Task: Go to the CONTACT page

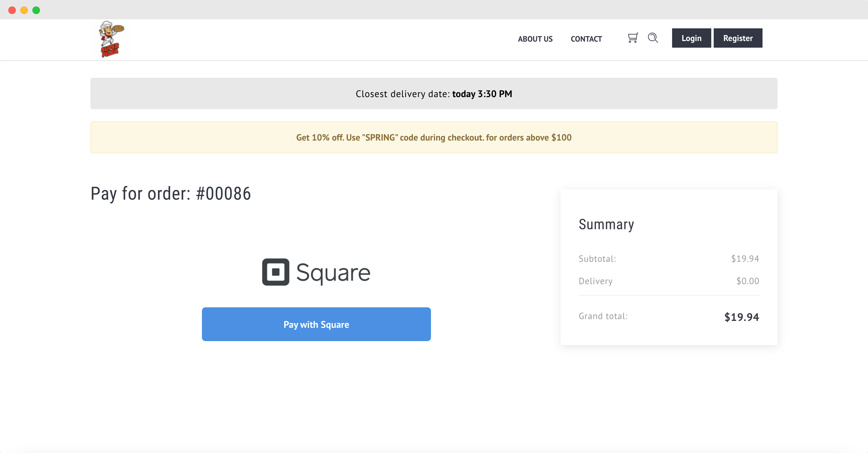Action: (x=586, y=39)
